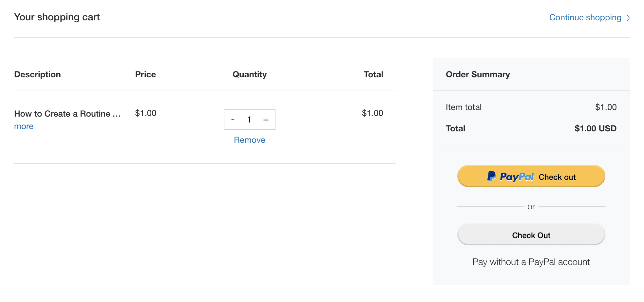Open the Order Summary section header

[478, 74]
